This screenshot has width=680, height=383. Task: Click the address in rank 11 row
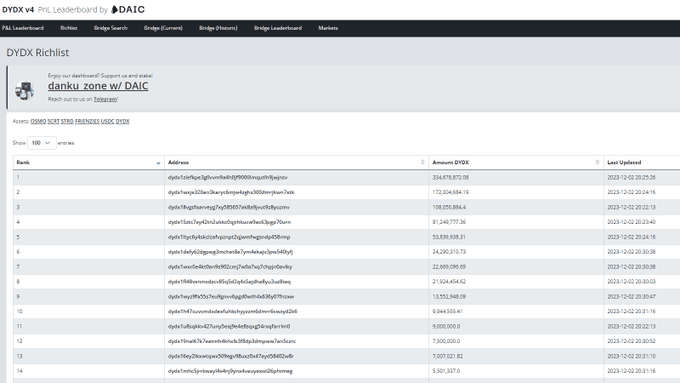click(x=229, y=326)
